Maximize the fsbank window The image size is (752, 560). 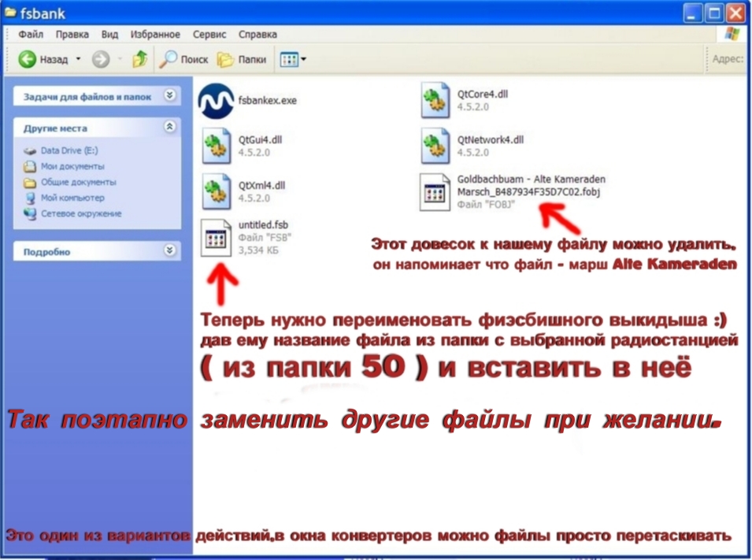pyautogui.click(x=714, y=13)
